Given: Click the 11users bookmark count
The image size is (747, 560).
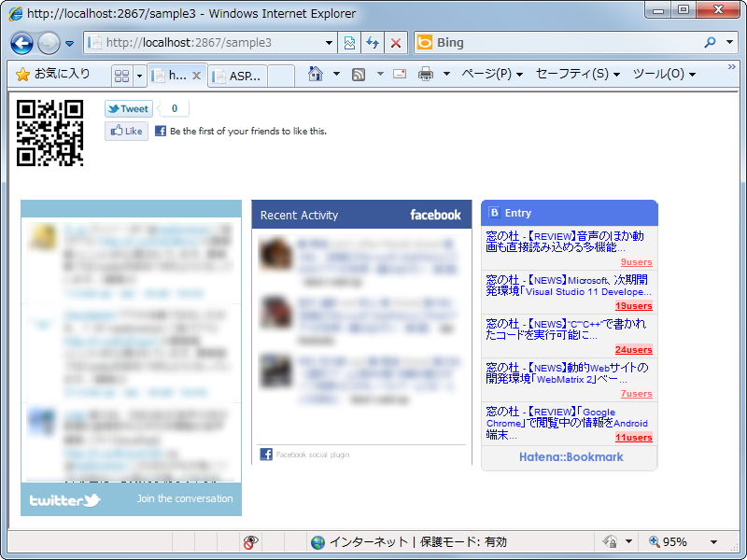Looking at the screenshot, I should point(634,438).
